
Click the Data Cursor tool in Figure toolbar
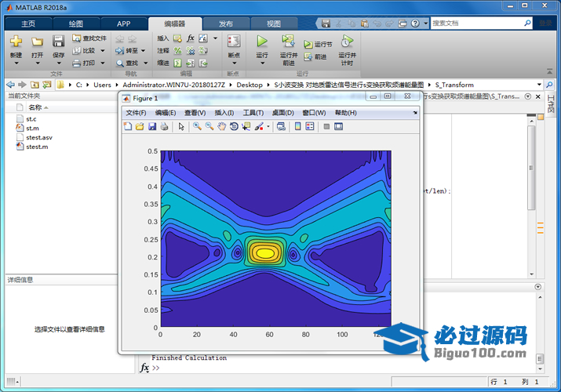point(246,126)
